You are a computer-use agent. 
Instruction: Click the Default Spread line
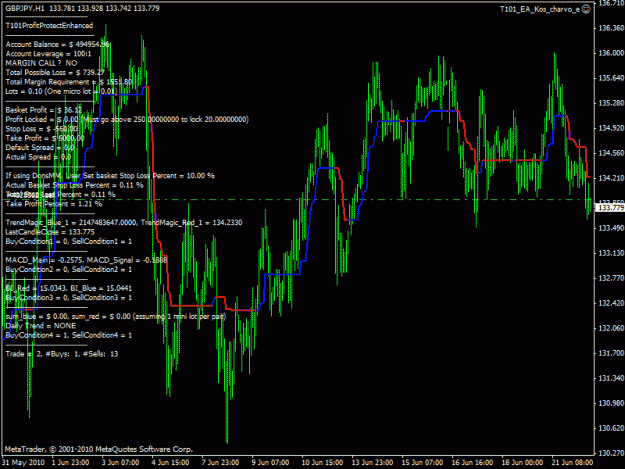click(x=40, y=147)
